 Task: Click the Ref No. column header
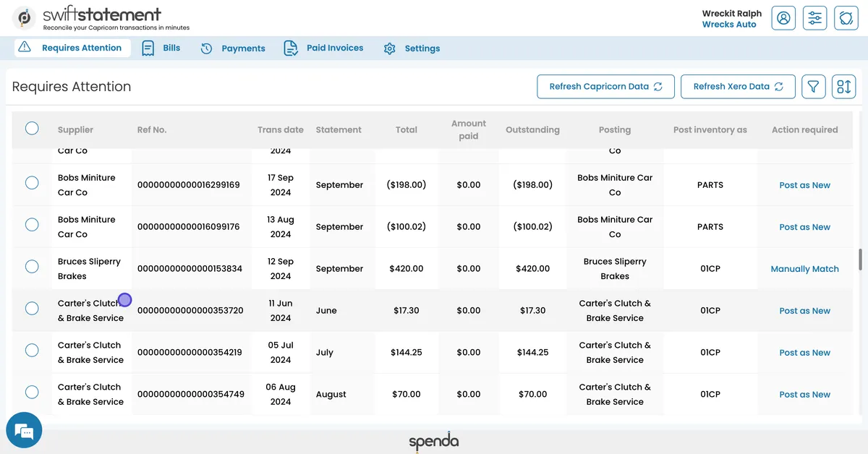tap(152, 130)
